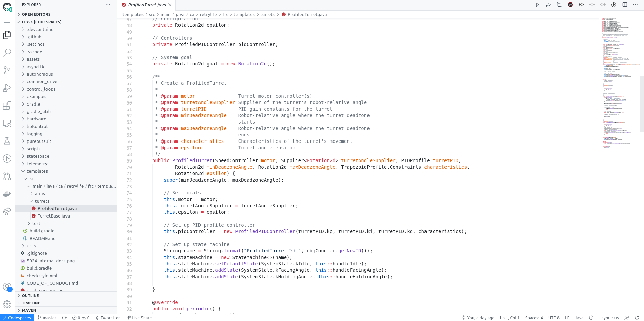Image resolution: width=644 pixels, height=321 pixels.
Task: Collapse the turrets folder
Action: (x=42, y=201)
